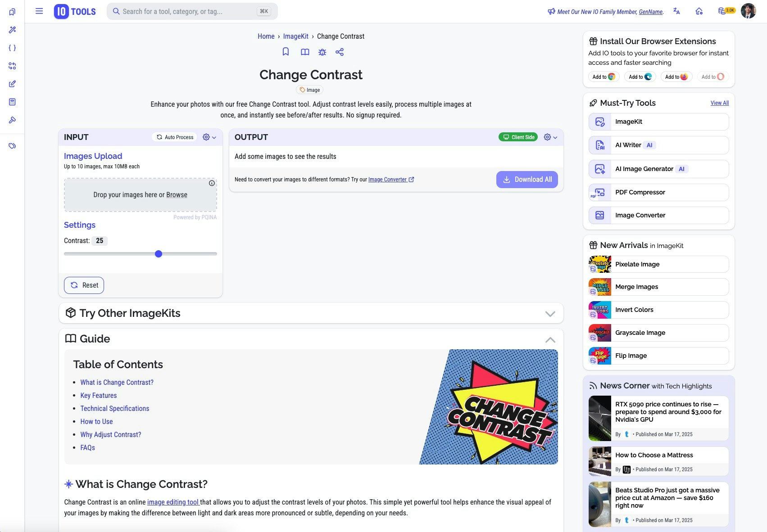The height and width of the screenshot is (532, 767).
Task: Add the extension to Opera
Action: click(713, 77)
